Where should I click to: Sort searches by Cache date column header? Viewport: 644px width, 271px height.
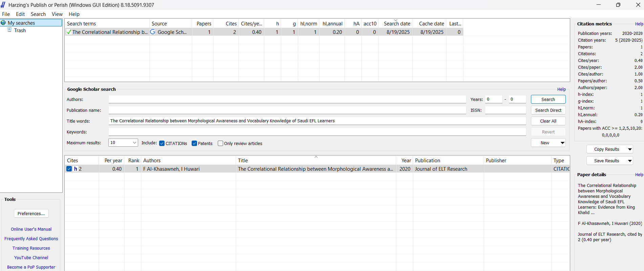point(429,23)
